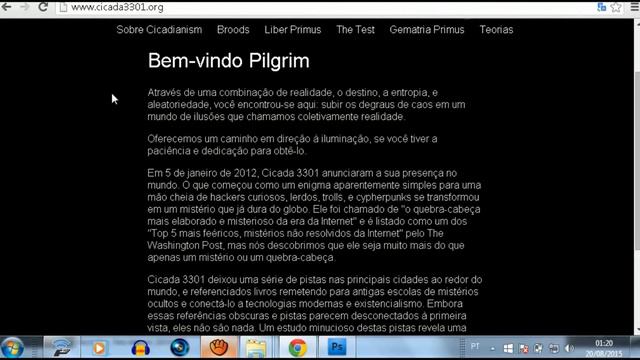The image size is (640, 360).
Task: Open the Gematria Primus nav item
Action: pyautogui.click(x=427, y=30)
